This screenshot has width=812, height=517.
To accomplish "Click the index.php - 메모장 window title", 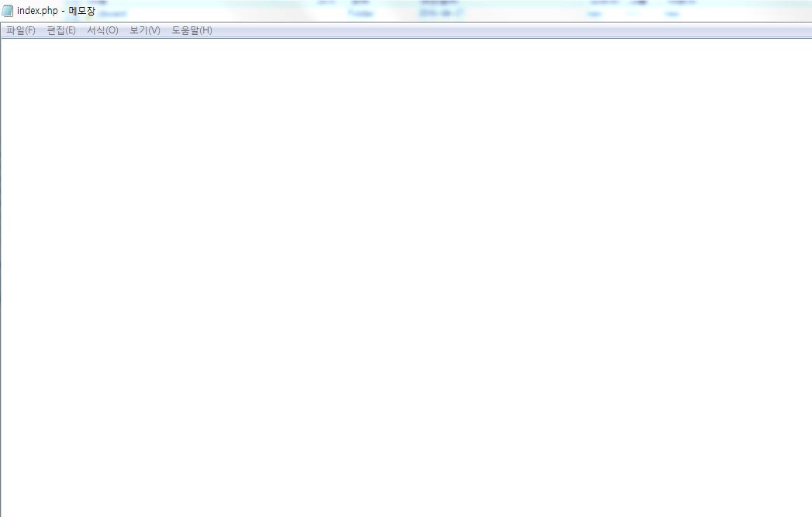I will 56,11.
